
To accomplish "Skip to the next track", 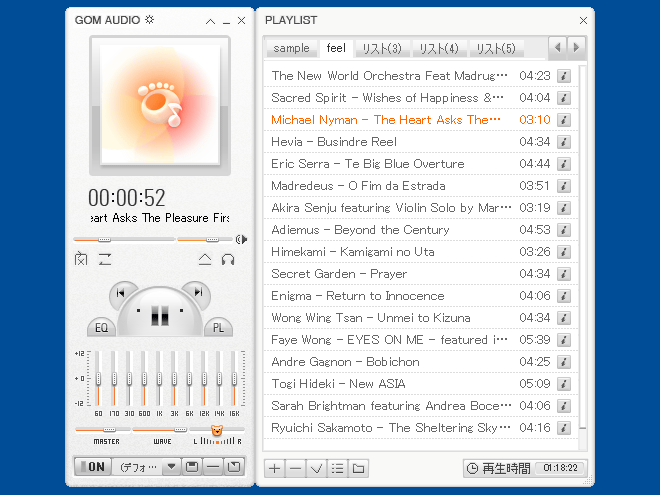I will (x=198, y=292).
